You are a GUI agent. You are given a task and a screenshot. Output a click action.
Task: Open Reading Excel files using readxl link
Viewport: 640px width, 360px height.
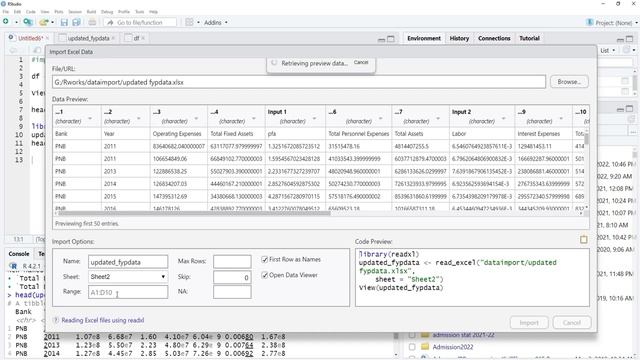coord(102,320)
